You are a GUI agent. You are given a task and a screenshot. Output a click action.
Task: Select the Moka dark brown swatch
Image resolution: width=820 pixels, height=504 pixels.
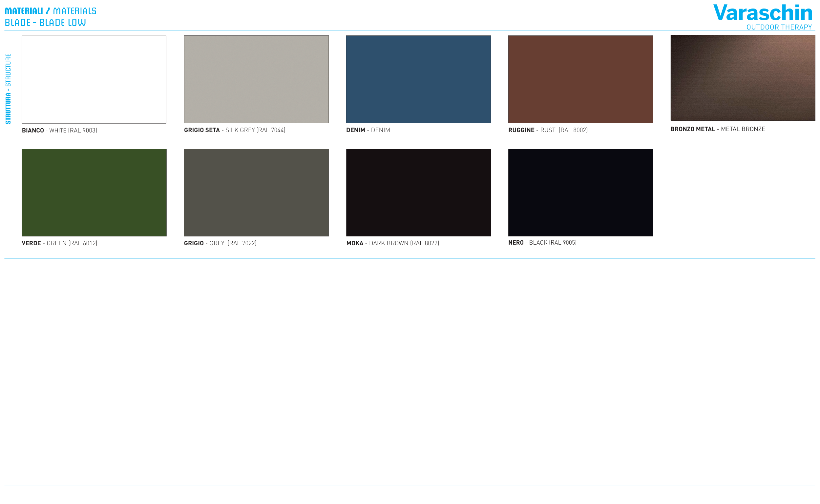[418, 193]
